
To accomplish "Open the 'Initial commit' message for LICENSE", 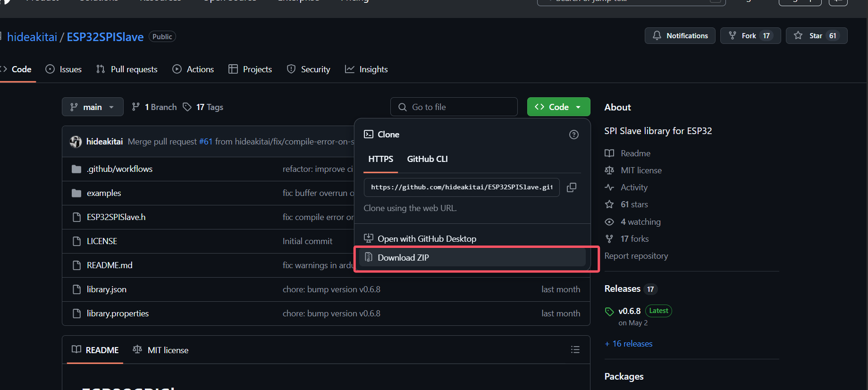I will click(307, 241).
